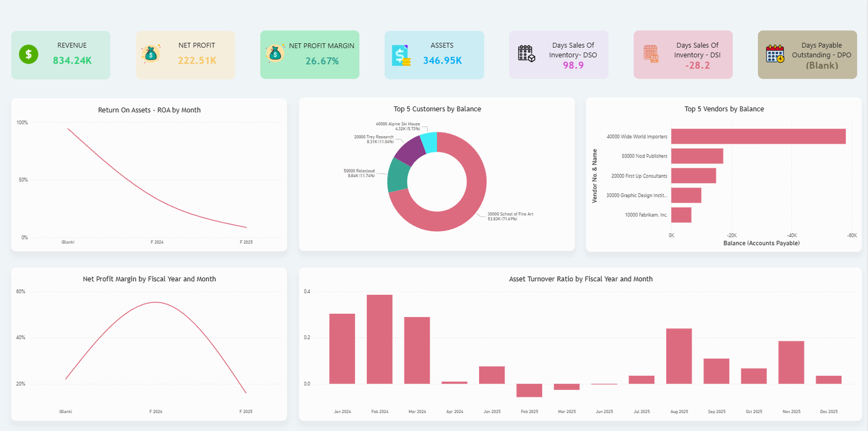Click the Days Payable Outstanding calendar icon
Screen dimensions: 868x431
tap(775, 54)
